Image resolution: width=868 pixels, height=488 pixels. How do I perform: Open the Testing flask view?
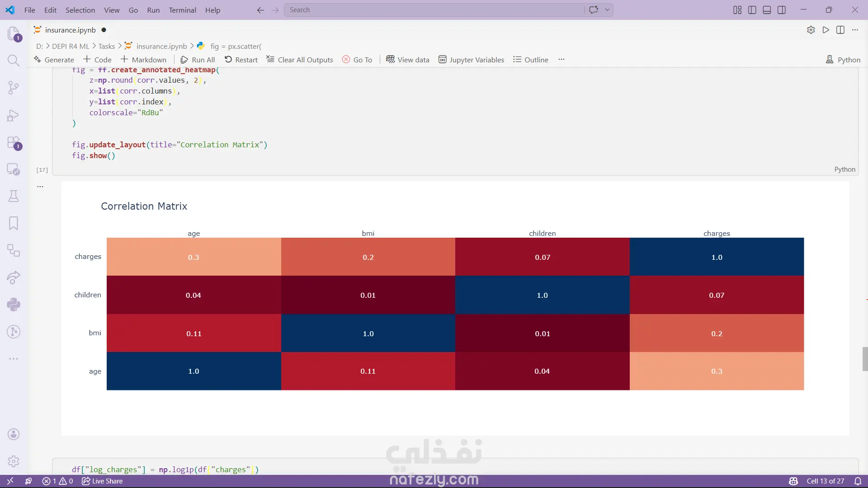tap(14, 196)
